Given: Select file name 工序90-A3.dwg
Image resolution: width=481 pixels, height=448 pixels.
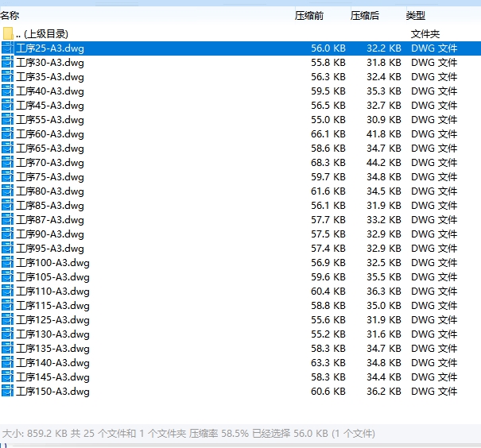Looking at the screenshot, I should pos(50,234).
